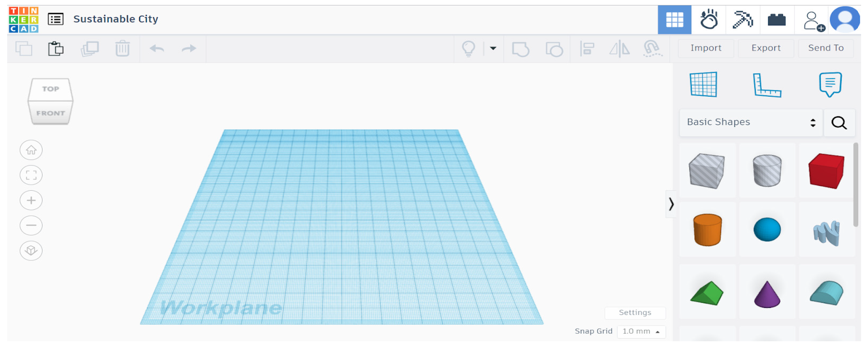Open the Notes tool
868x349 pixels.
tap(830, 84)
